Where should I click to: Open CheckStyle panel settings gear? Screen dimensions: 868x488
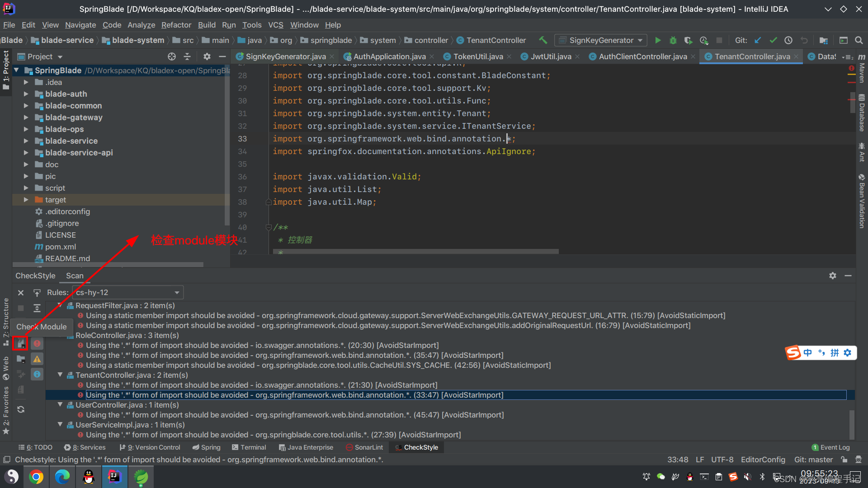[x=833, y=276]
